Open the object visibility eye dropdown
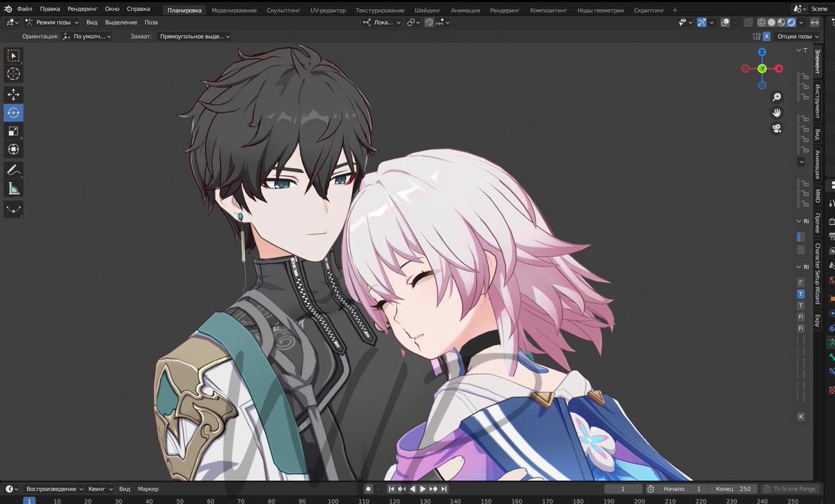This screenshot has height=504, width=835. 685,22
